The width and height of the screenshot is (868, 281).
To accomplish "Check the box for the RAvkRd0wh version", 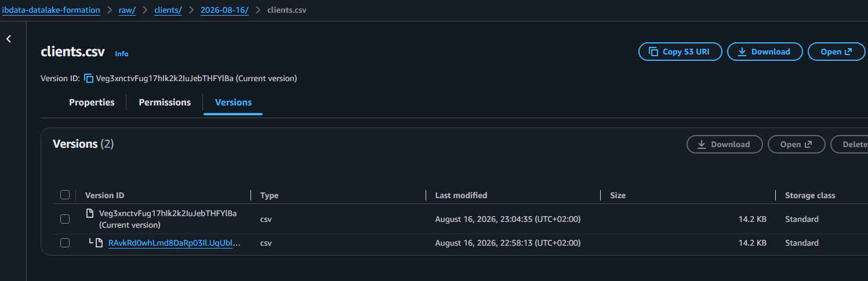I will (x=65, y=243).
